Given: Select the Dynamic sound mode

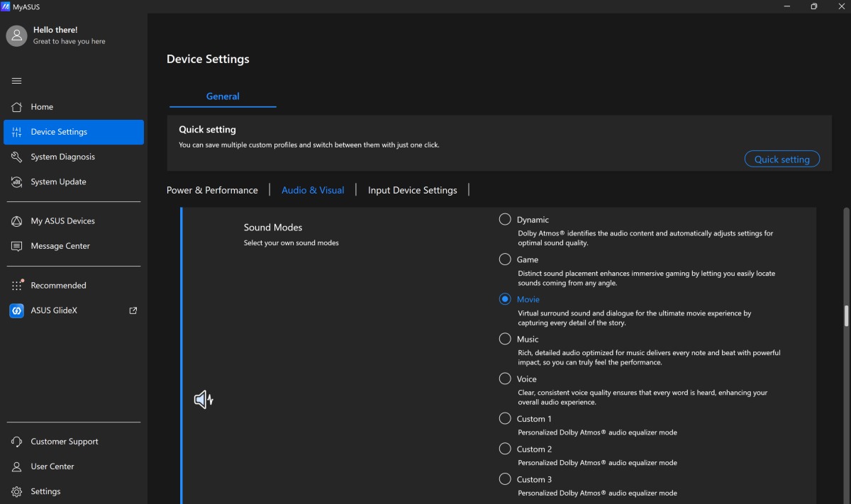Looking at the screenshot, I should pos(505,220).
